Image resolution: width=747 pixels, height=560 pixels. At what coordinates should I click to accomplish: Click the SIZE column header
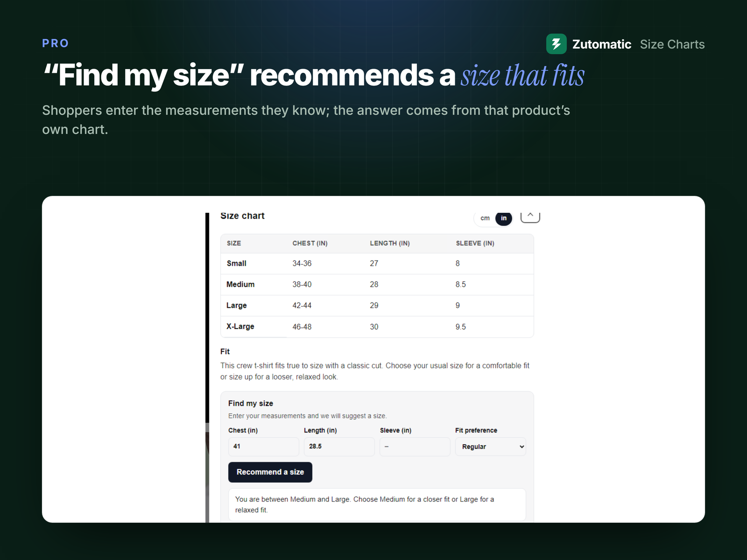[x=234, y=243]
